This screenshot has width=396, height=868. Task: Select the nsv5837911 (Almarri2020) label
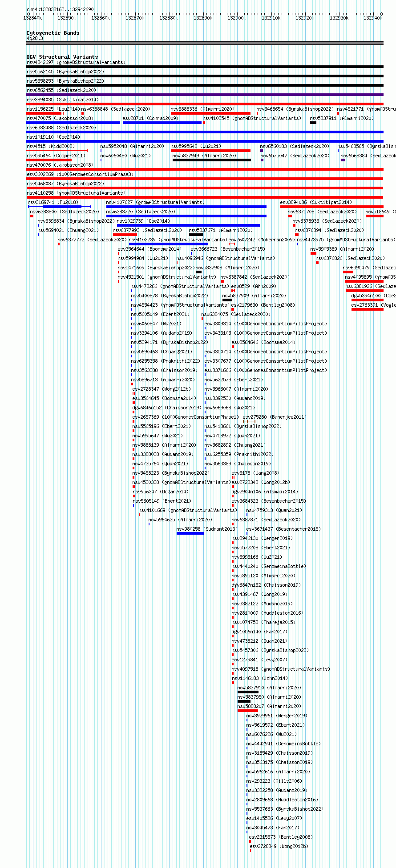pos(342,118)
